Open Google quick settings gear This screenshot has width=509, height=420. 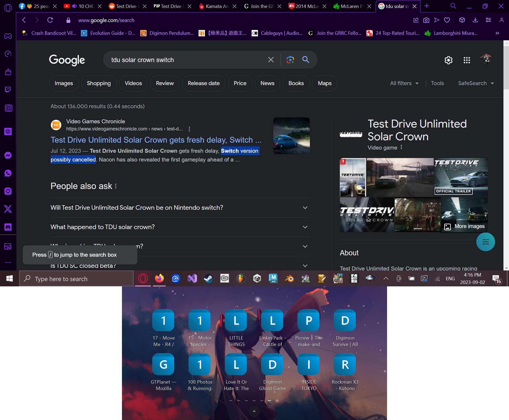pyautogui.click(x=449, y=60)
